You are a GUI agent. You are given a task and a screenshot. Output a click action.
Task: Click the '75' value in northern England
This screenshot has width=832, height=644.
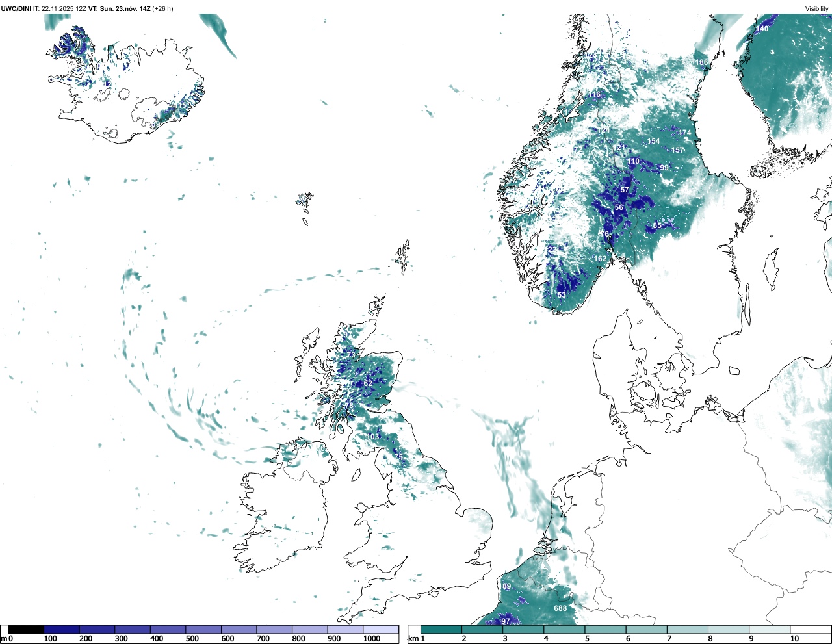[400, 457]
